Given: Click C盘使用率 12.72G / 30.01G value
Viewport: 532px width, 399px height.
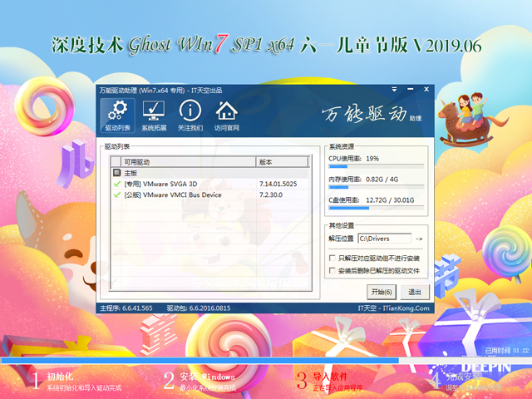Looking at the screenshot, I should click(x=390, y=200).
